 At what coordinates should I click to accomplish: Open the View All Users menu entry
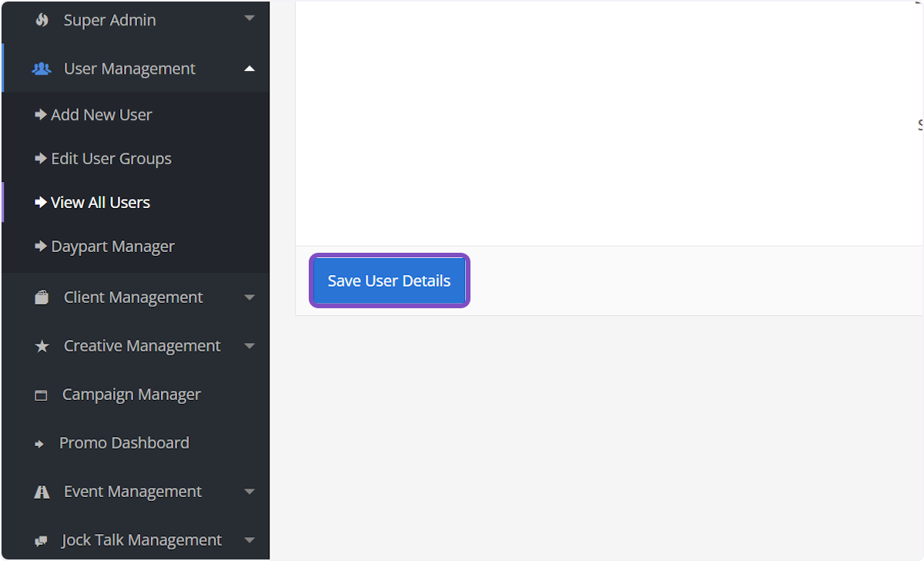100,202
